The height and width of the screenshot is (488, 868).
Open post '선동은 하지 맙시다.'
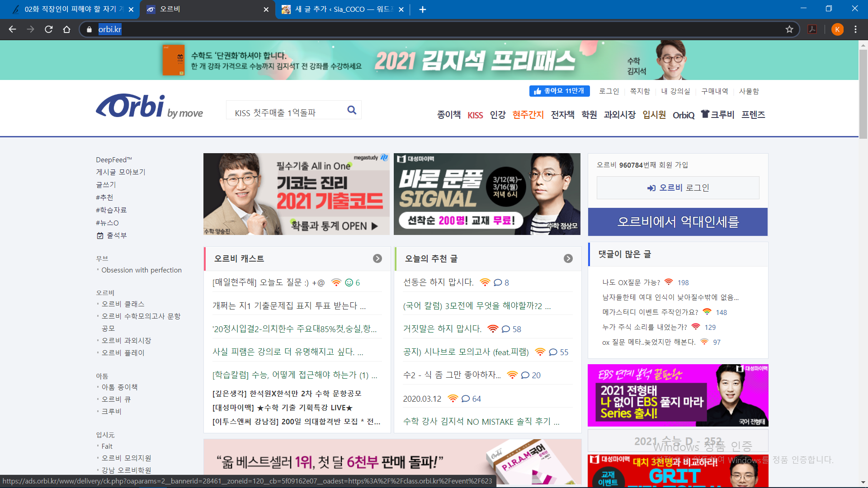439,282
